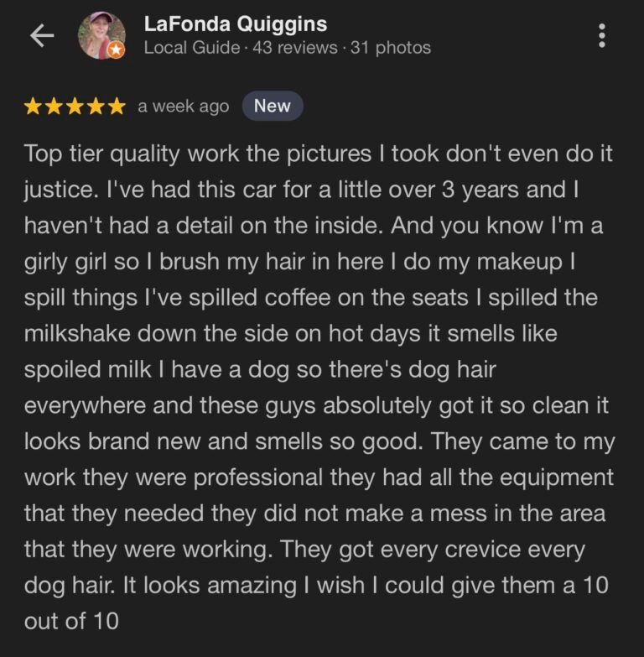644x657 pixels.
Task: Select the third rating star
Action: tap(75, 107)
